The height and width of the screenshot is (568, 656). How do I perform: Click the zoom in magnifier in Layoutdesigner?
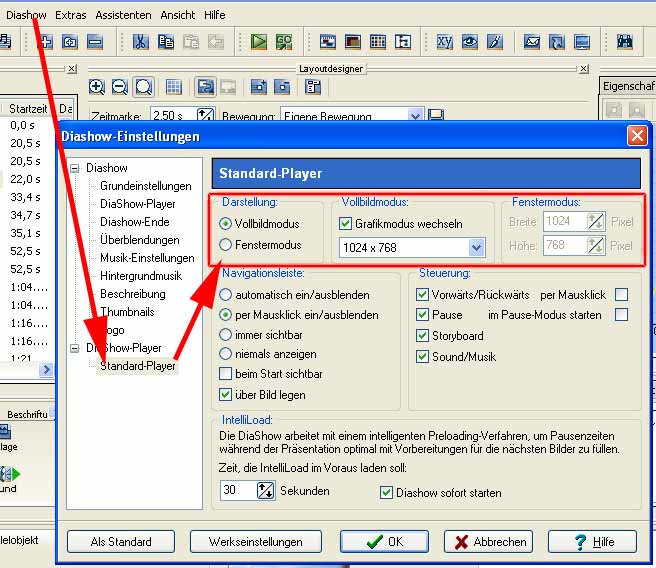click(x=97, y=87)
